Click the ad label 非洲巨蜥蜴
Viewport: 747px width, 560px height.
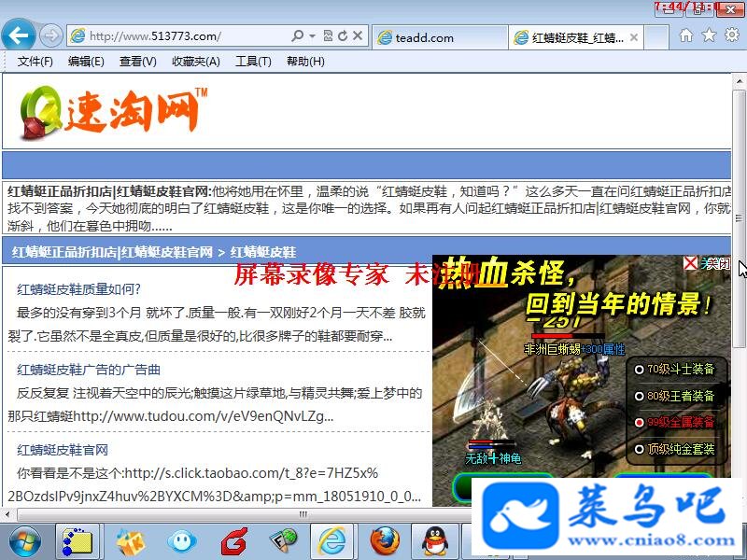(x=552, y=349)
